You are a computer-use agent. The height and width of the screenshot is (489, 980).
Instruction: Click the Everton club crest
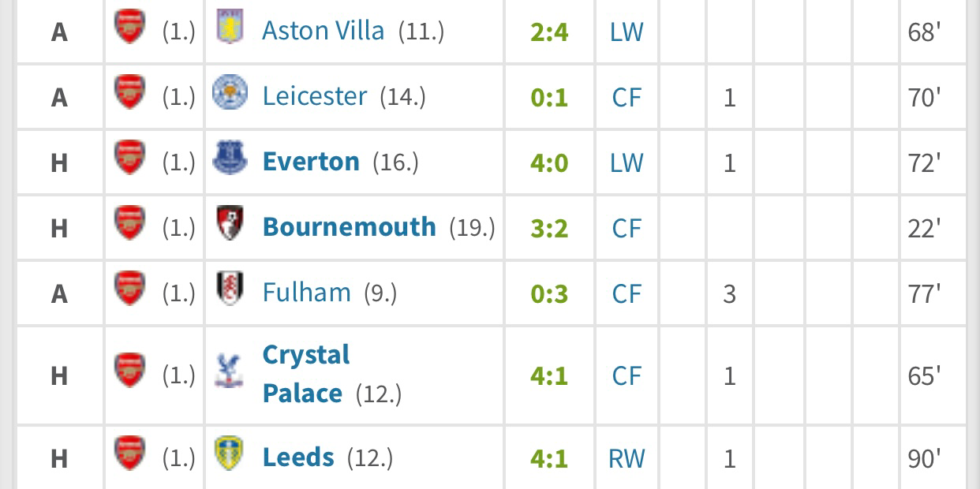tap(230, 160)
